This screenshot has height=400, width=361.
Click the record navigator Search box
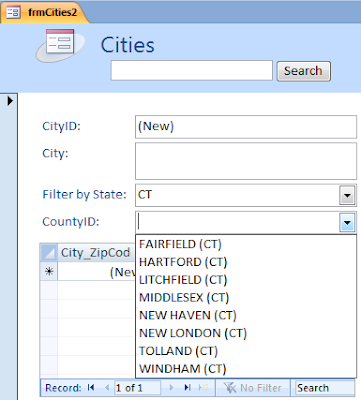325,388
